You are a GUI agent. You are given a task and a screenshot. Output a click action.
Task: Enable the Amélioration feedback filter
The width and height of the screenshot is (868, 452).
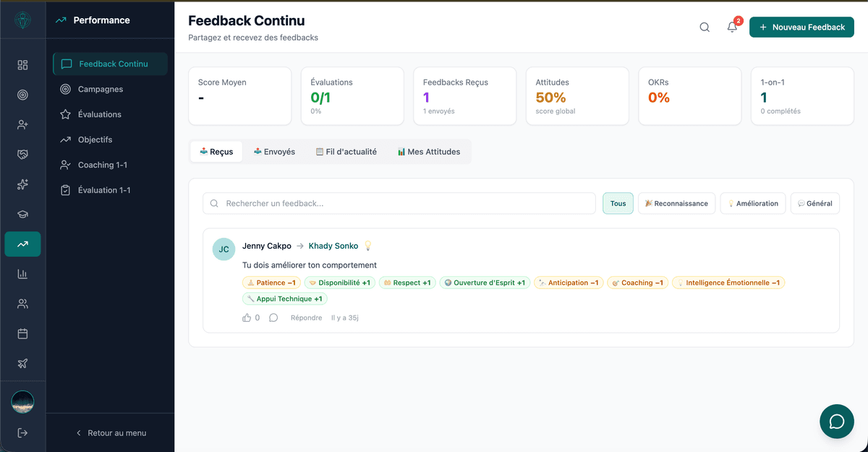tap(752, 203)
